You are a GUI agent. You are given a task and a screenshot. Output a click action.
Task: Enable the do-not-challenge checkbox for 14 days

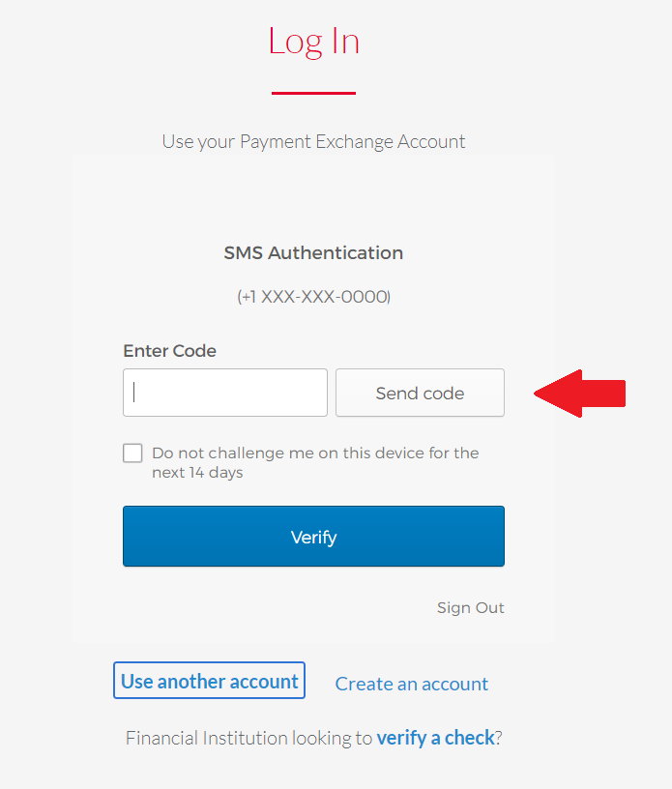point(132,453)
